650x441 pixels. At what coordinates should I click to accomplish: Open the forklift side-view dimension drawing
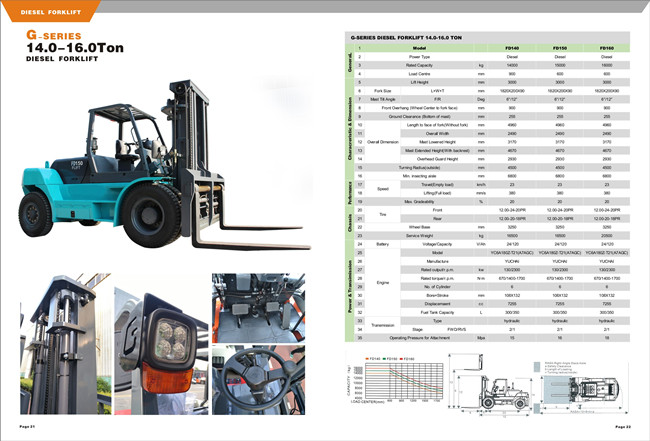489,384
